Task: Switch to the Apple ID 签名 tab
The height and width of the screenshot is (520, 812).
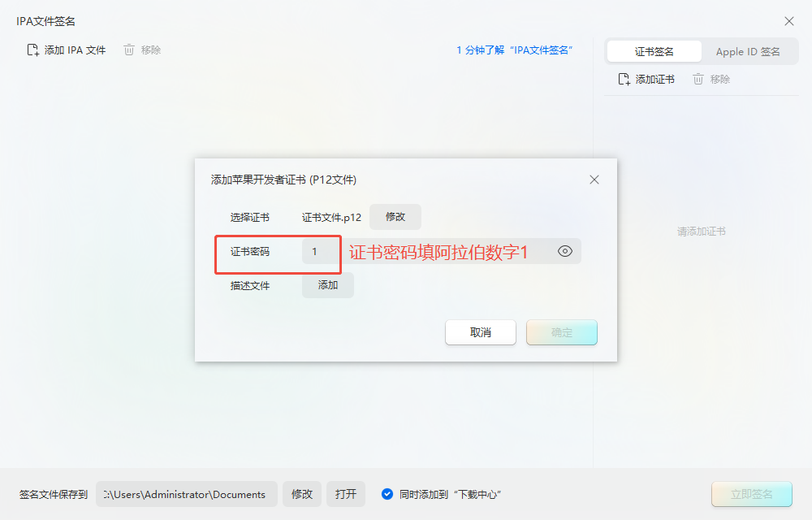Action: 748,52
